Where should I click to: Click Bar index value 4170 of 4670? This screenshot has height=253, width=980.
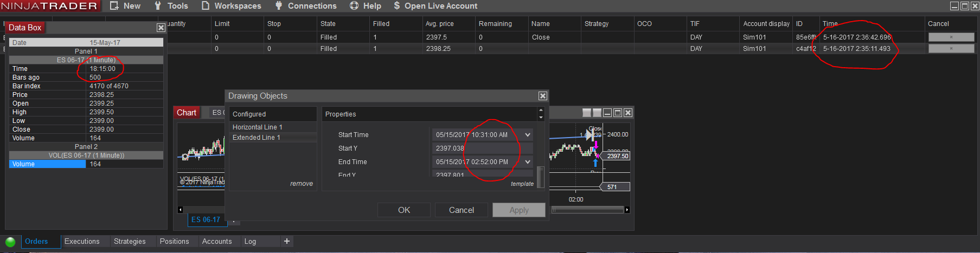(x=109, y=86)
